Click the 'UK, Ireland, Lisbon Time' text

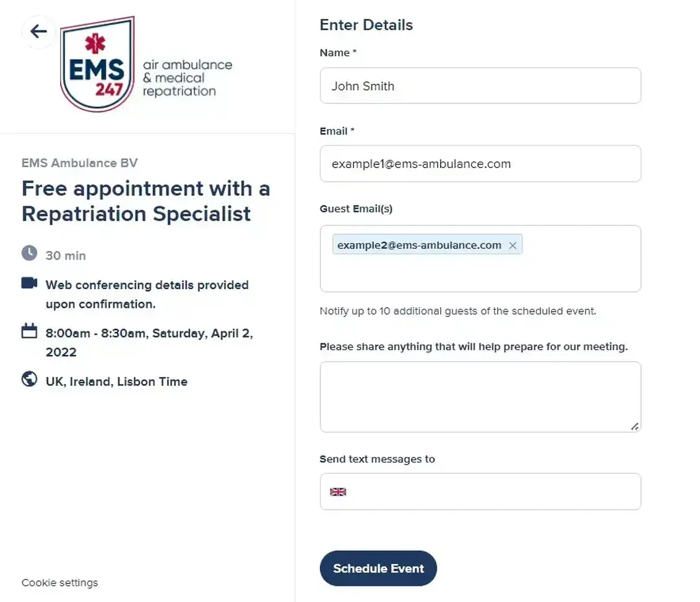(116, 382)
